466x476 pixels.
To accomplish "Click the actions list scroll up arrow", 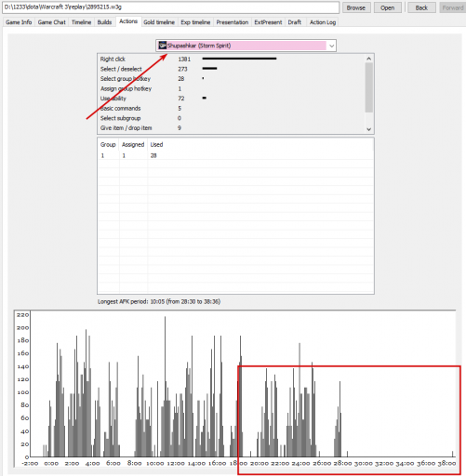I will [368, 59].
